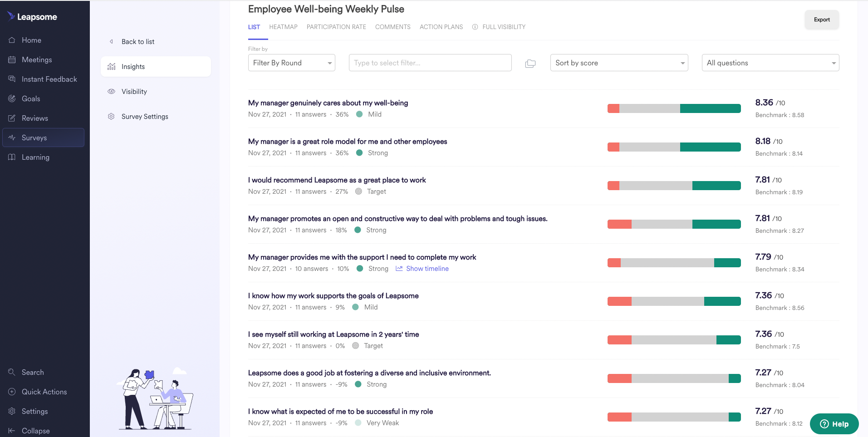Screen dimensions: 868x437
Task: Click the Type to select filter field
Action: coord(430,63)
